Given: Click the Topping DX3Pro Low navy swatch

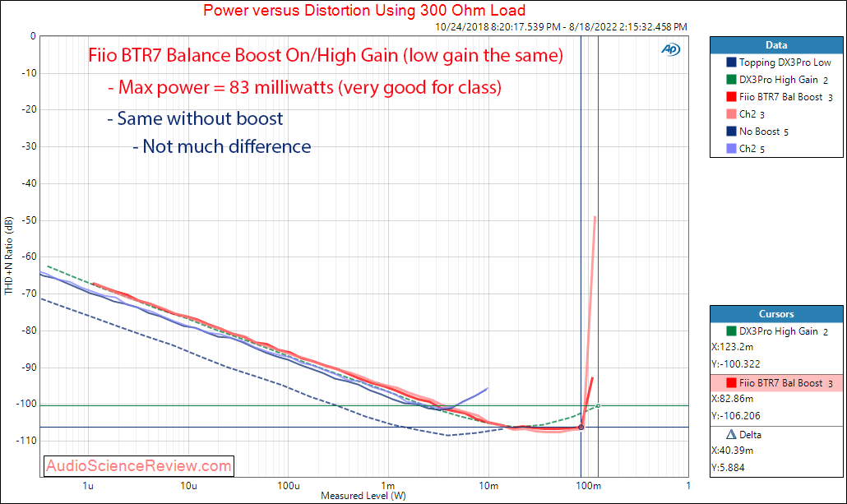Looking at the screenshot, I should (731, 62).
